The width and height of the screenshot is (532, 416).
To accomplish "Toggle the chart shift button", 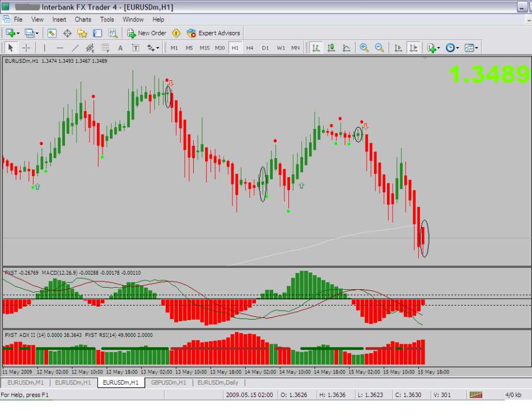I will (x=414, y=48).
